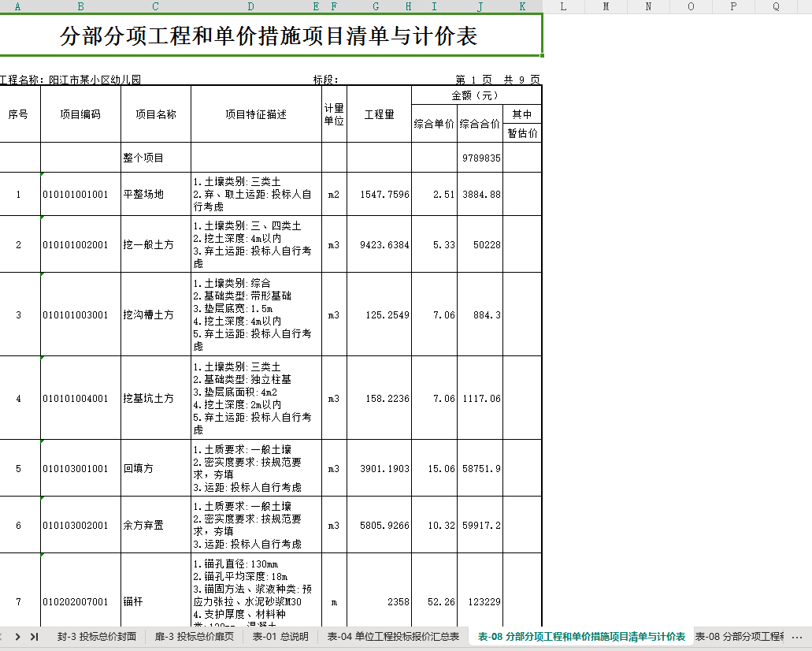Image resolution: width=812 pixels, height=651 pixels.
Task: Click the total value 9789835 cell
Action: tap(480, 158)
